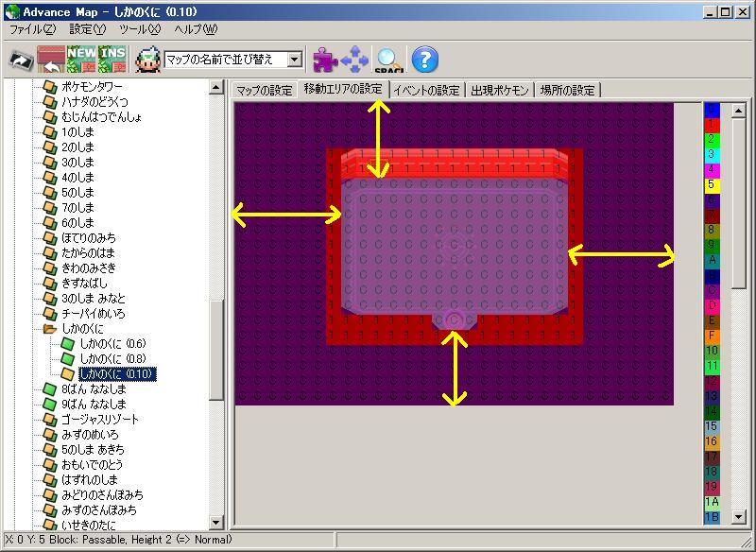Click the purple puzzle piece icon
Viewport: 756px width, 552px height.
pos(325,60)
